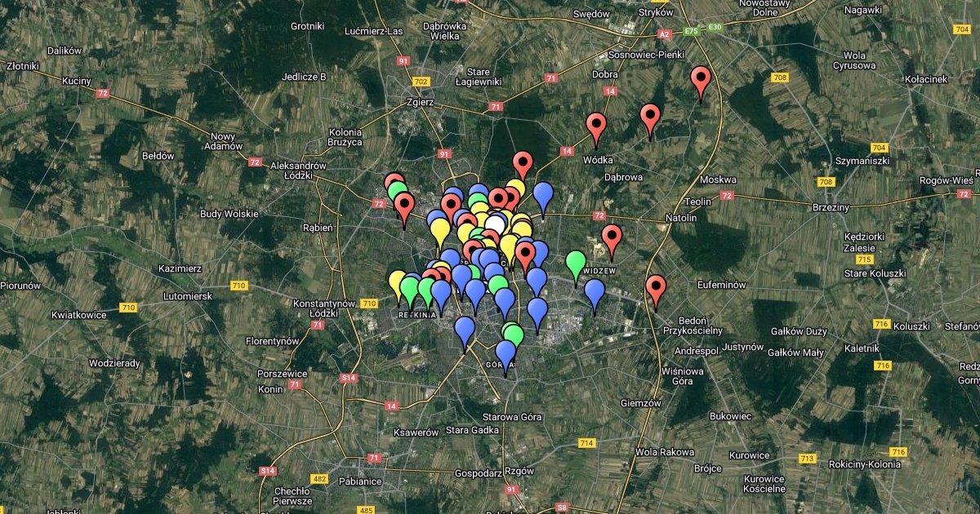
Task: Select the Eufeminów label
Action: 722,285
